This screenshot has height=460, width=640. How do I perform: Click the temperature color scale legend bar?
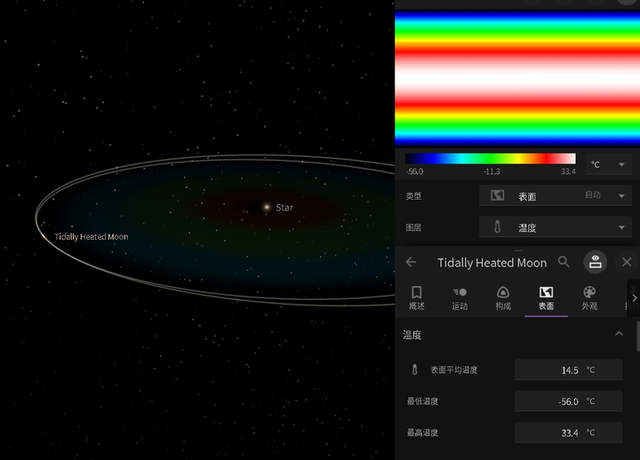[490, 158]
